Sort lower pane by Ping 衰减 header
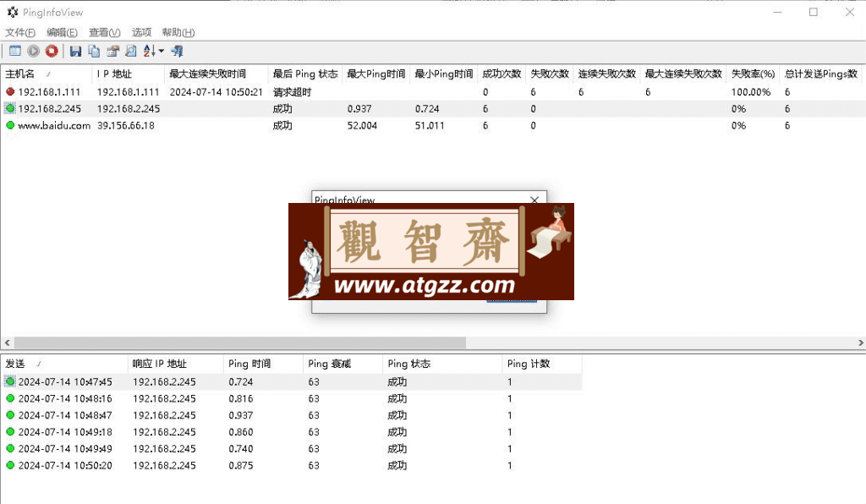The height and width of the screenshot is (504, 866). tap(343, 364)
